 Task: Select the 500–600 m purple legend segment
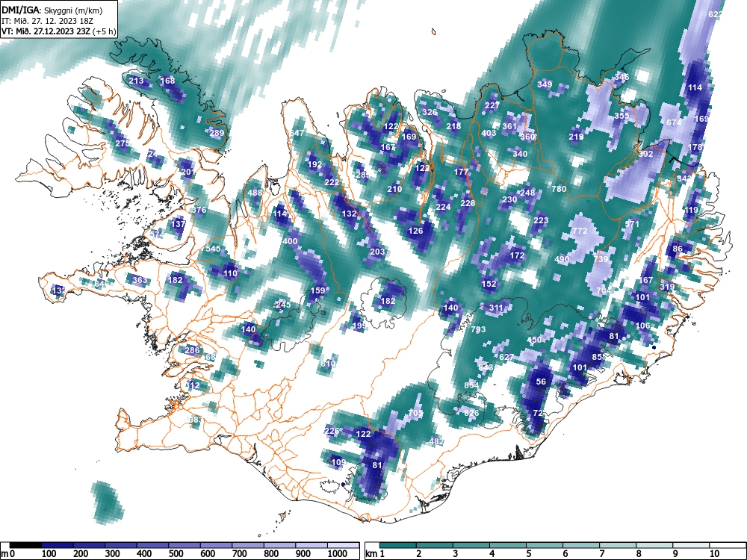point(185,545)
